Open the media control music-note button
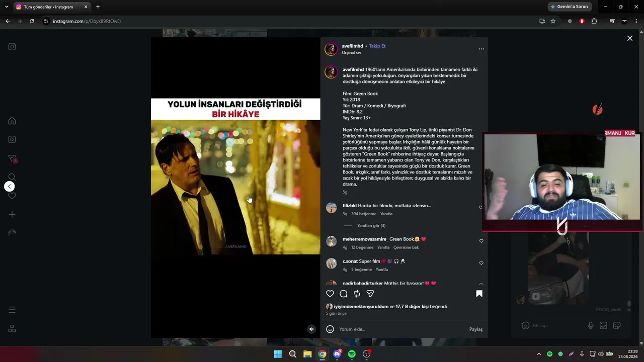Screen dimensions: 644x362 point(612,21)
